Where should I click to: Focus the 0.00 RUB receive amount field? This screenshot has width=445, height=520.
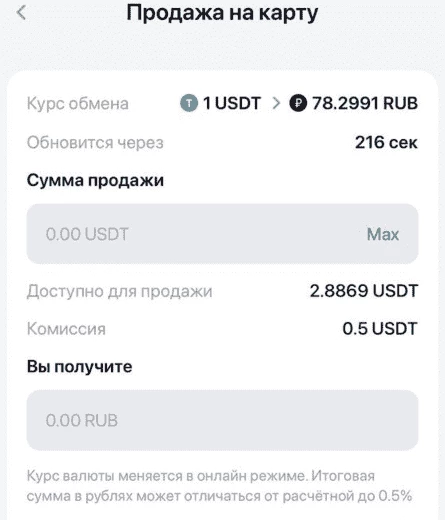[222, 420]
